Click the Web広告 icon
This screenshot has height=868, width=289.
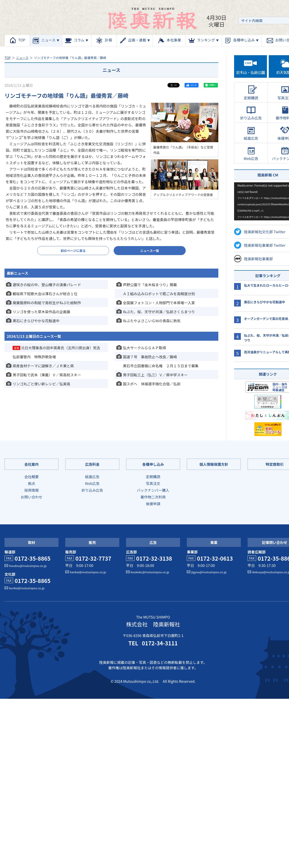click(251, 151)
